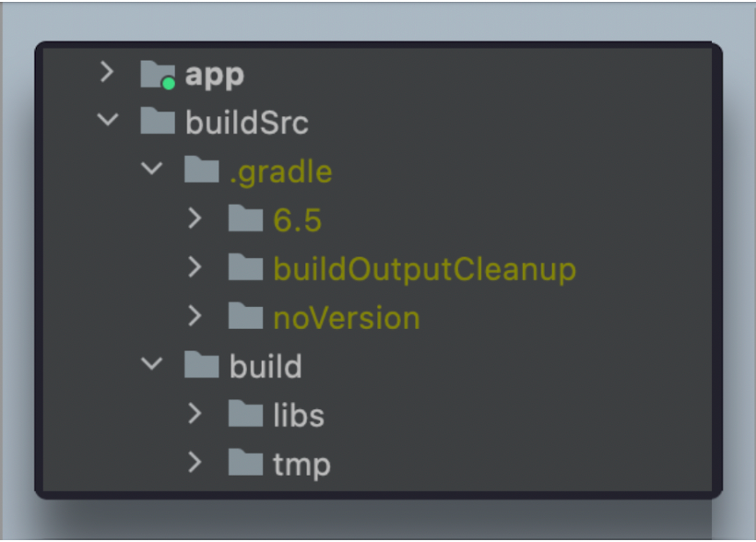Expand the noVersion folder chevron

(195, 316)
